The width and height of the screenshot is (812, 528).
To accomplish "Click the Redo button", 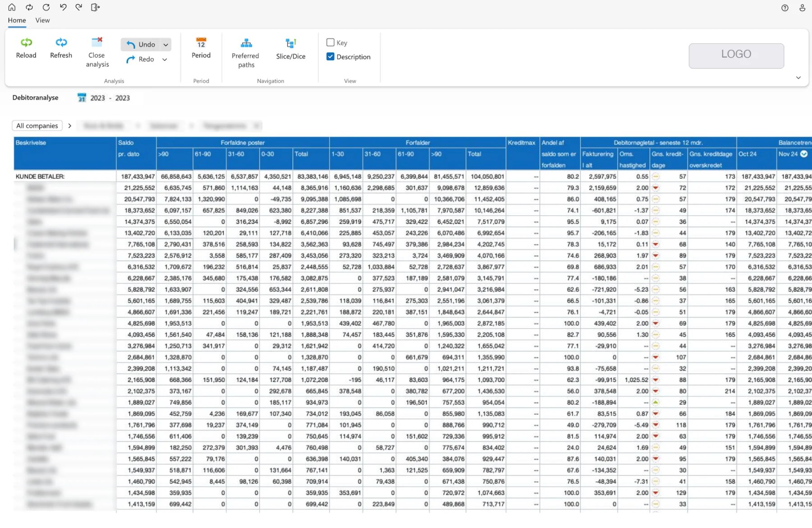I will [141, 59].
